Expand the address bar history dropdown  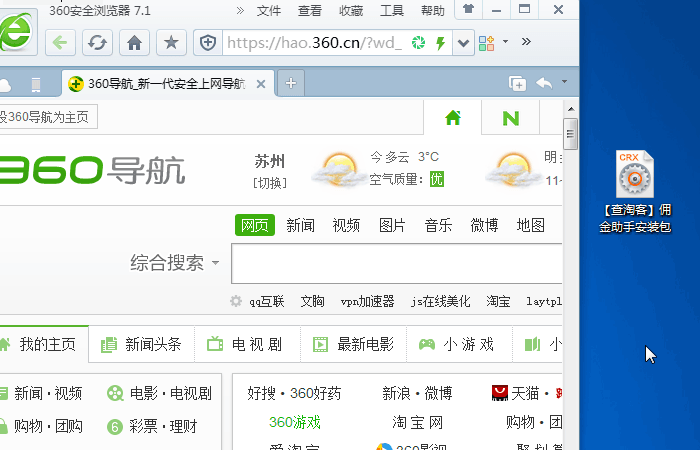click(x=463, y=43)
